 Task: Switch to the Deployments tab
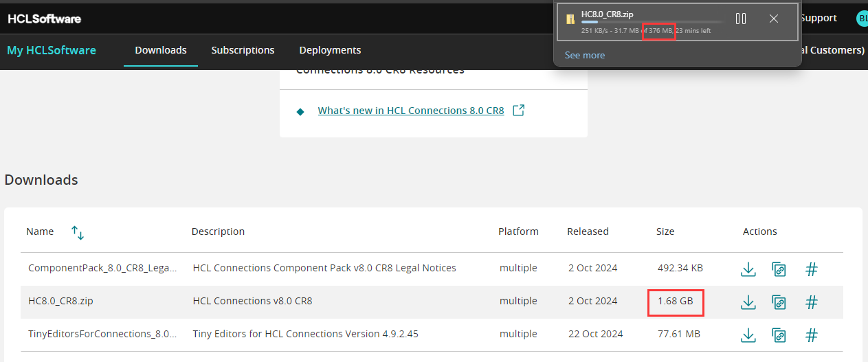coord(330,50)
